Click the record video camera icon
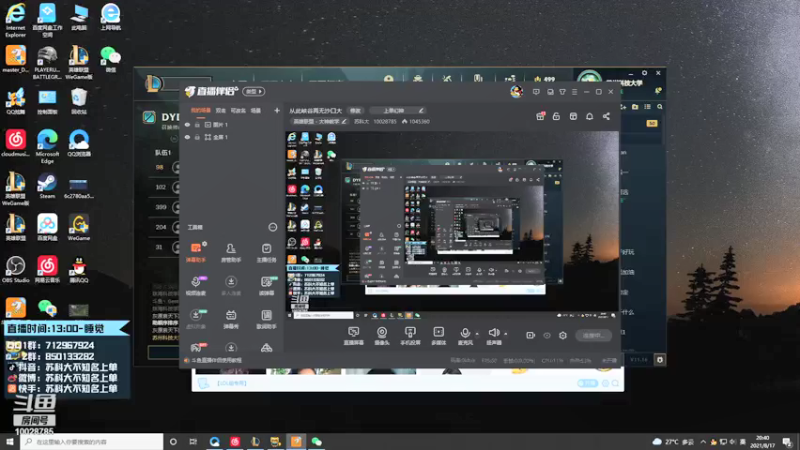 pos(531,335)
